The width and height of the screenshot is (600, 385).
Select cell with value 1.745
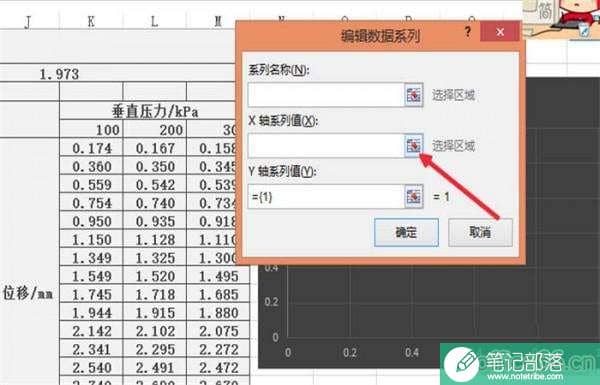[x=91, y=294]
